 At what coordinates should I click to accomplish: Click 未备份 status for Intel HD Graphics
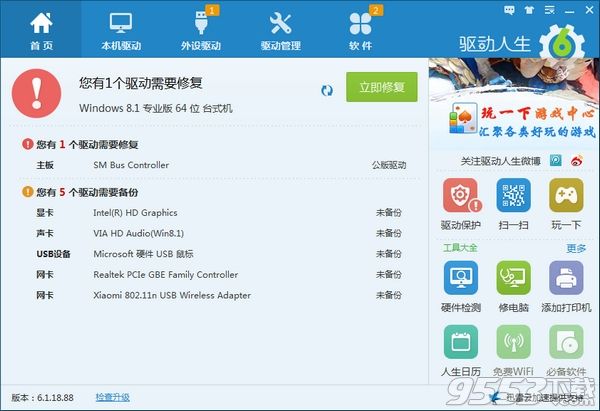pos(389,212)
